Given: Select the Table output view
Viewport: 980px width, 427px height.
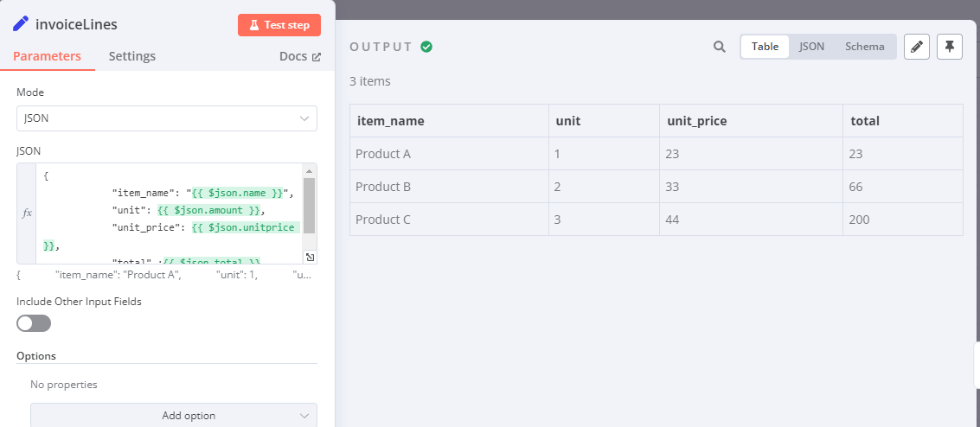Looking at the screenshot, I should (765, 47).
